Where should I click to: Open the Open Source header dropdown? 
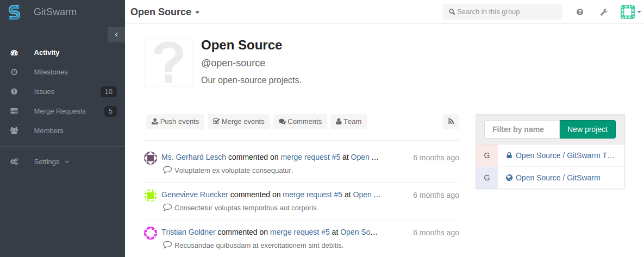pyautogui.click(x=165, y=12)
